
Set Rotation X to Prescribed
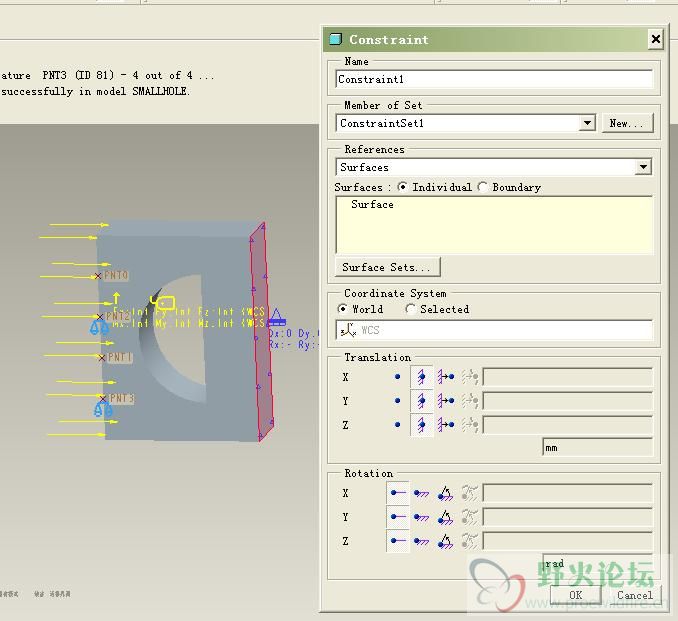[445, 493]
